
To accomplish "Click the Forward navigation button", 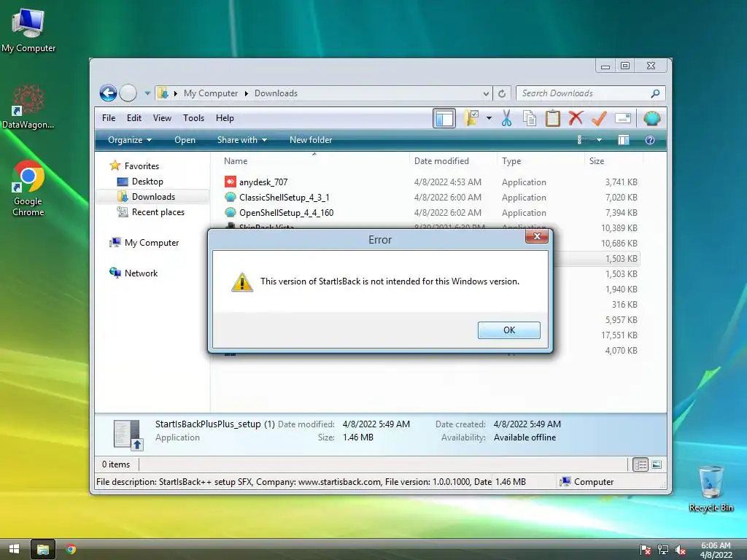I will click(128, 93).
